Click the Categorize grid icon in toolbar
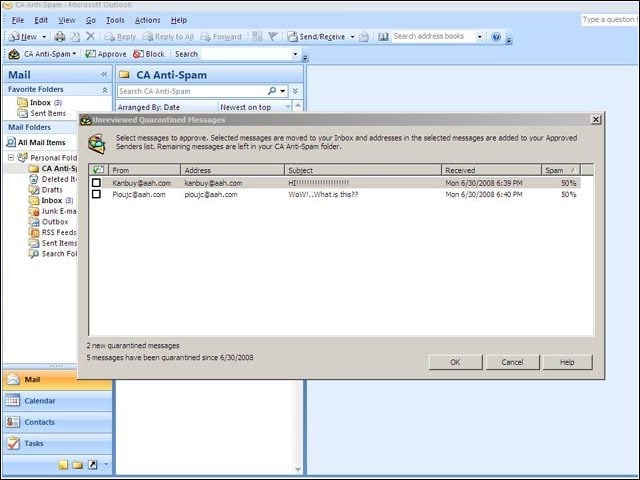 257,37
